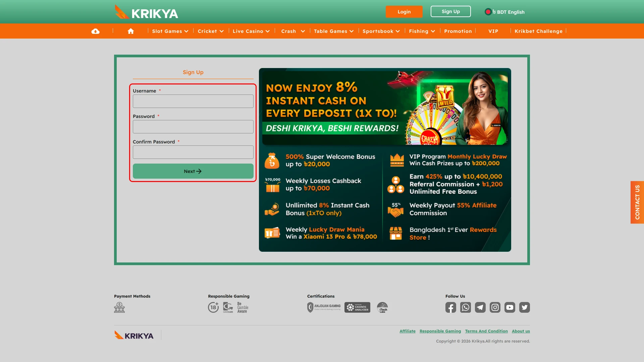Open the CONTACT US side tab
The width and height of the screenshot is (644, 362).
[x=637, y=202]
